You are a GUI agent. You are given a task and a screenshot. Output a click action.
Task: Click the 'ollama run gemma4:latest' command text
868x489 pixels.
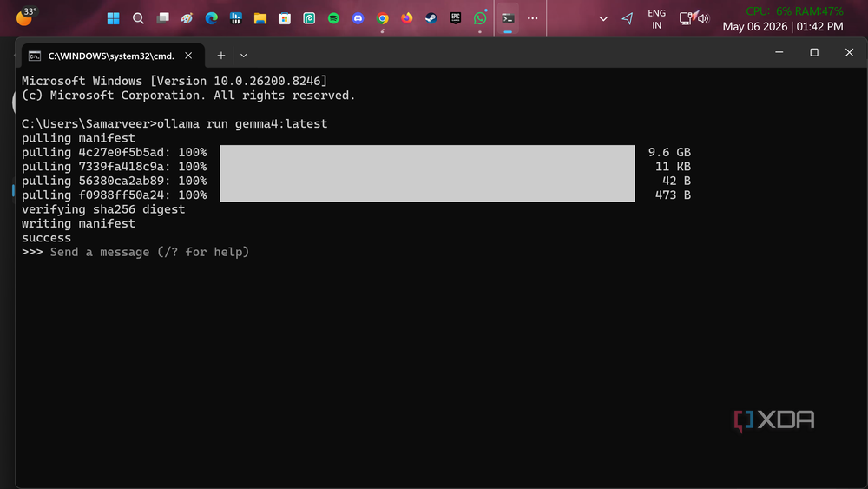coord(242,123)
